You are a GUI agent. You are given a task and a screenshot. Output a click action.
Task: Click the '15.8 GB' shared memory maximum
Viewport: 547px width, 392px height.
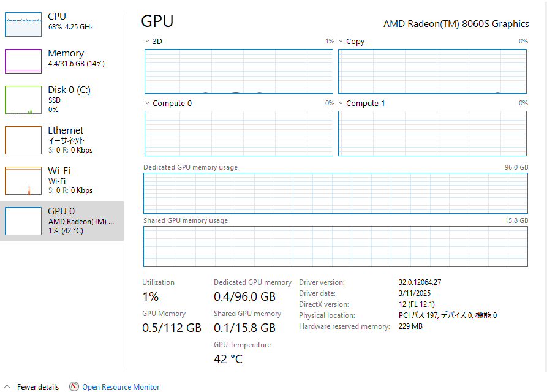click(x=516, y=221)
